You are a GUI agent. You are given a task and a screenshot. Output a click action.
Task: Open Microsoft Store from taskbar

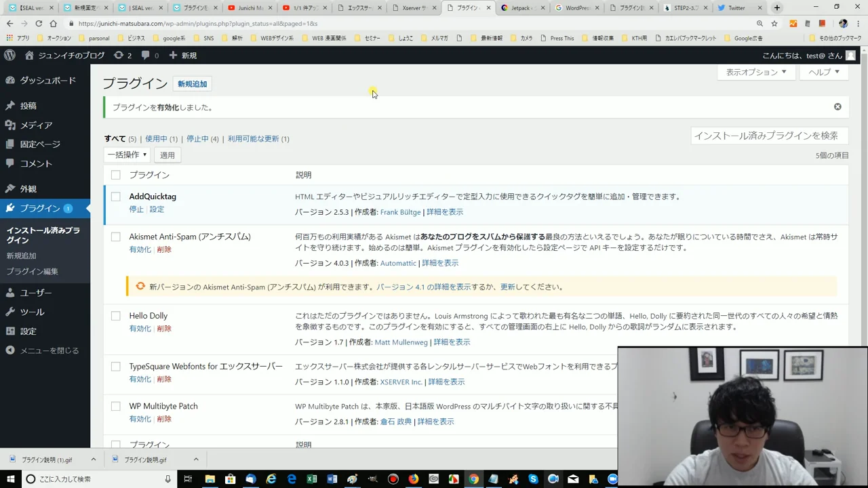pyautogui.click(x=231, y=479)
